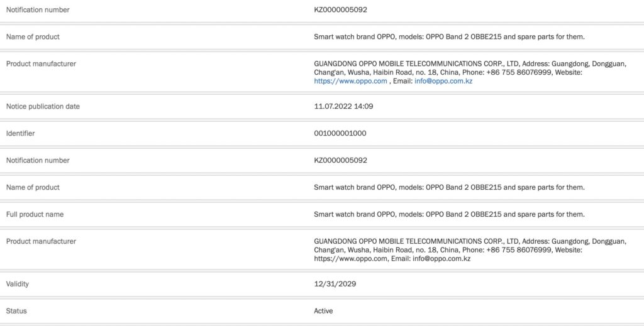The image size is (644, 326).
Task: Open the blue https://www.oppo.com website link
Action: point(350,81)
